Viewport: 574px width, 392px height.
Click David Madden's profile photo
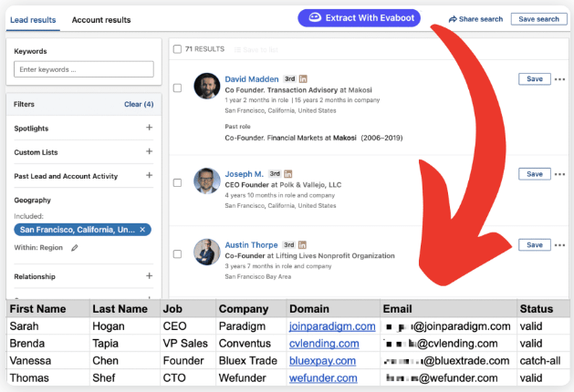(207, 86)
